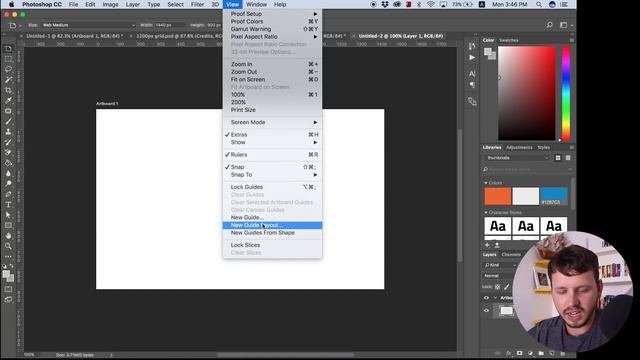Switch Libraries to grid view icon
Viewport: 640px width, 360px height.
tap(558, 158)
